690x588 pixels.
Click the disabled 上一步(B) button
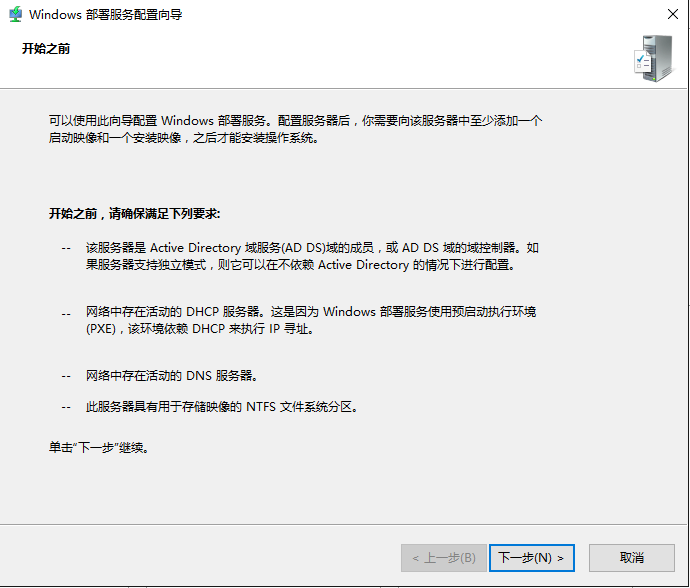click(444, 558)
